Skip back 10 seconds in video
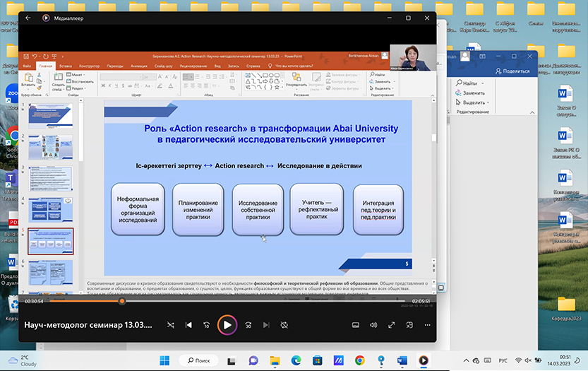This screenshot has width=588, height=371. 207,325
